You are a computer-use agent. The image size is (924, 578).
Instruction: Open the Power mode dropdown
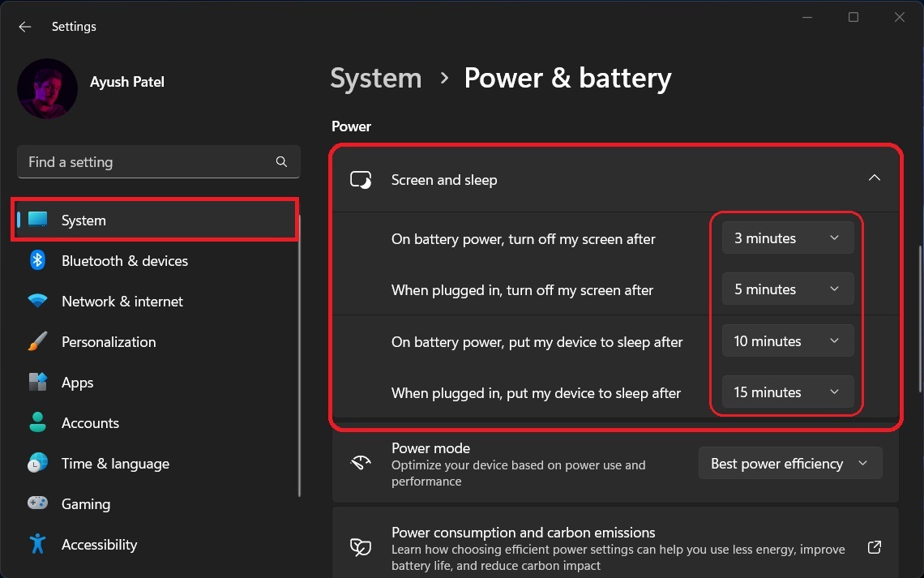[x=789, y=464]
